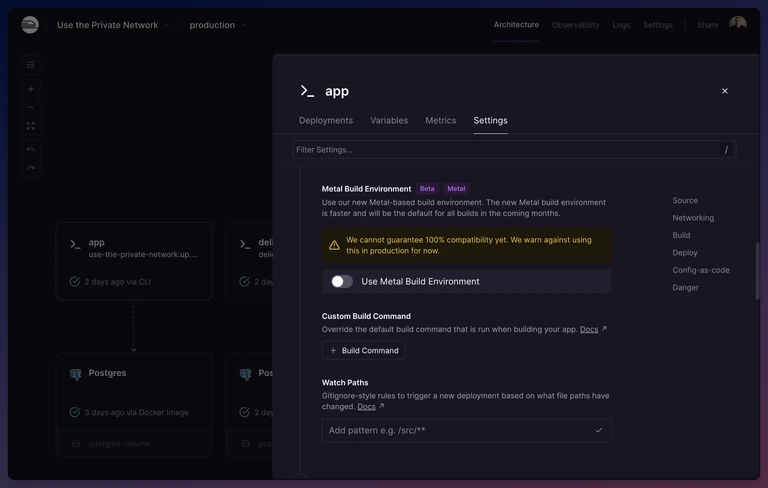Click the Filter Settings search field
This screenshot has height=488, width=768.
[x=514, y=149]
